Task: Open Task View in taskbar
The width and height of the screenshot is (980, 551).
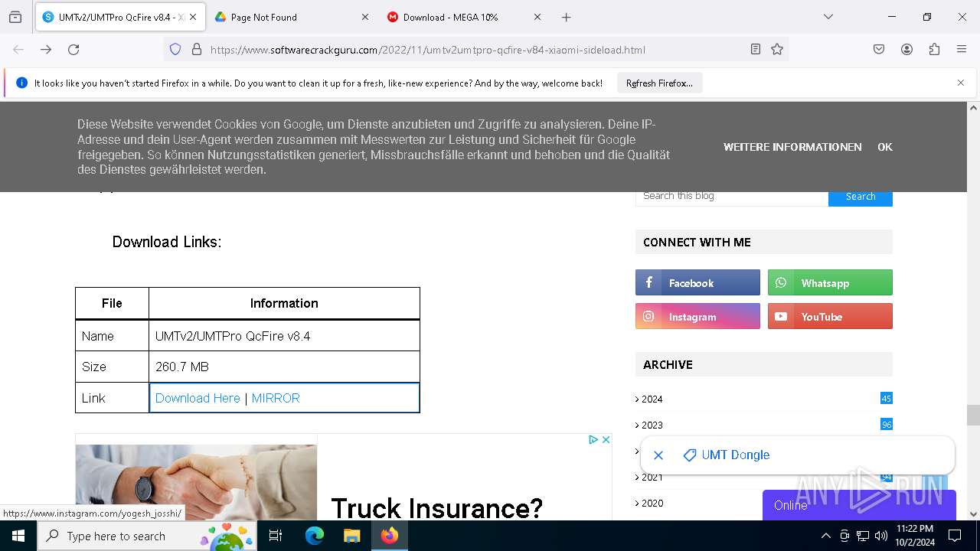Action: coord(276,536)
